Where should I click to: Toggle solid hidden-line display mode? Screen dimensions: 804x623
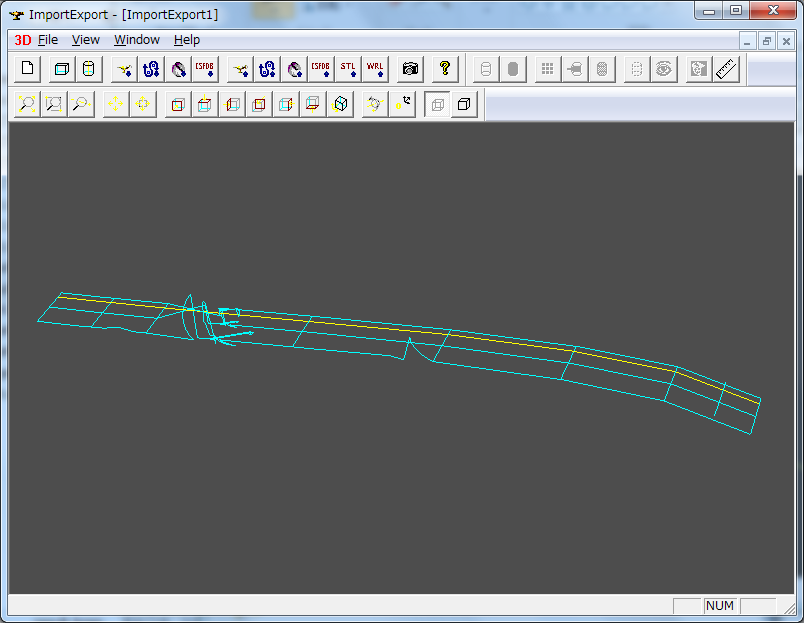pos(464,104)
